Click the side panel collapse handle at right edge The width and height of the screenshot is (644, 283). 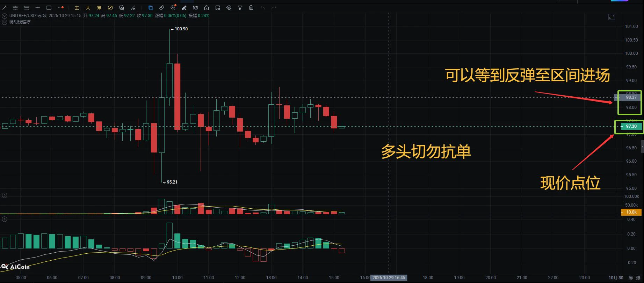(x=642, y=147)
